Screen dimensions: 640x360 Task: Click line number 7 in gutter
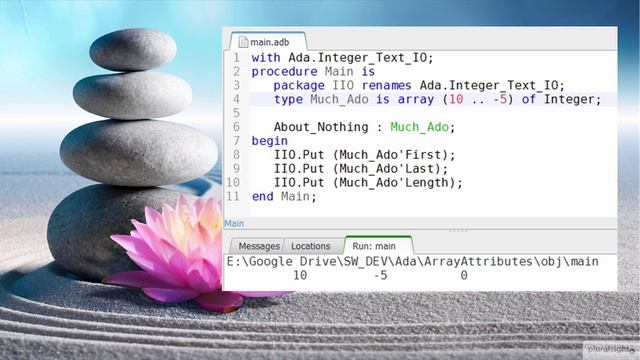point(236,141)
